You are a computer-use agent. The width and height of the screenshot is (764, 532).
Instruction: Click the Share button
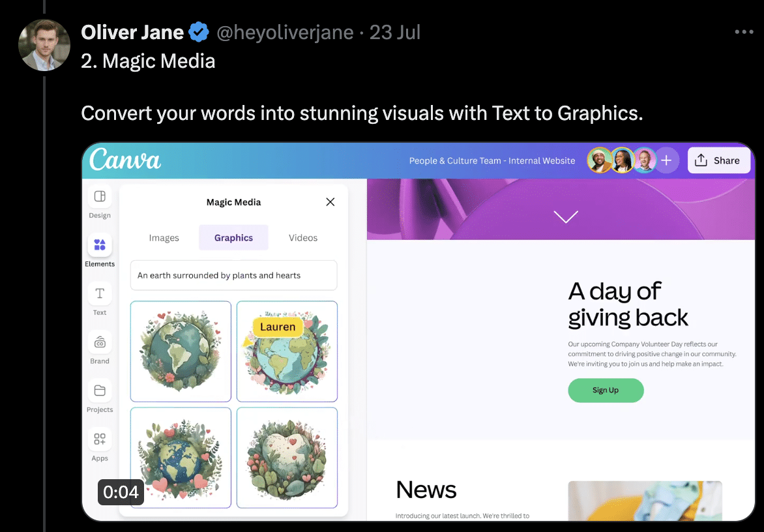(x=718, y=160)
